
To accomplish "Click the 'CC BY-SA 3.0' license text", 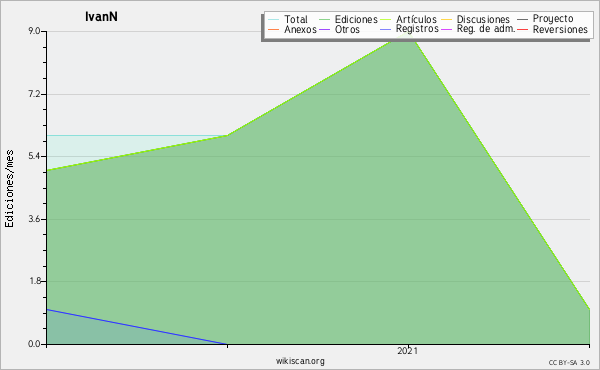I will (569, 362).
